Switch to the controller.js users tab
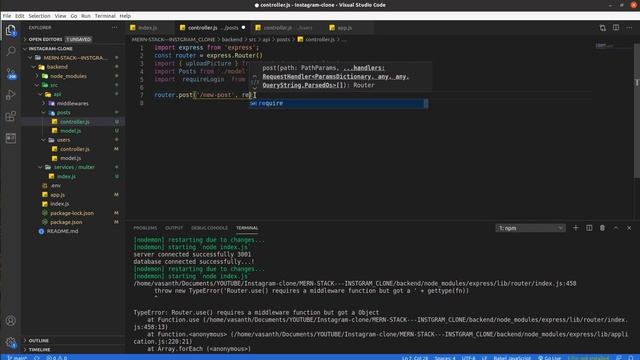The width and height of the screenshot is (640, 360). click(288, 28)
